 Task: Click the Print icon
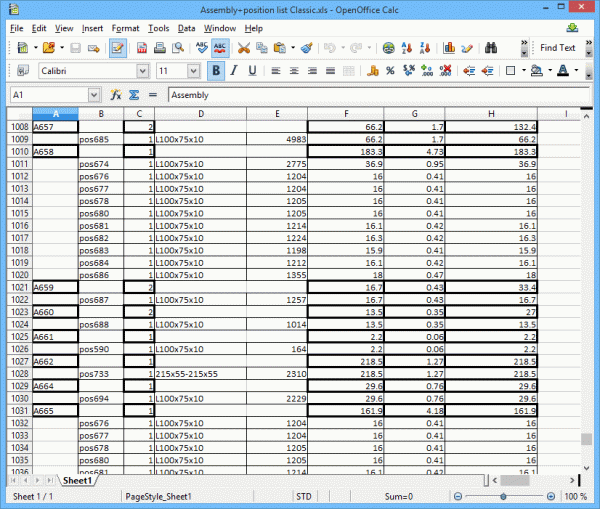(160, 47)
